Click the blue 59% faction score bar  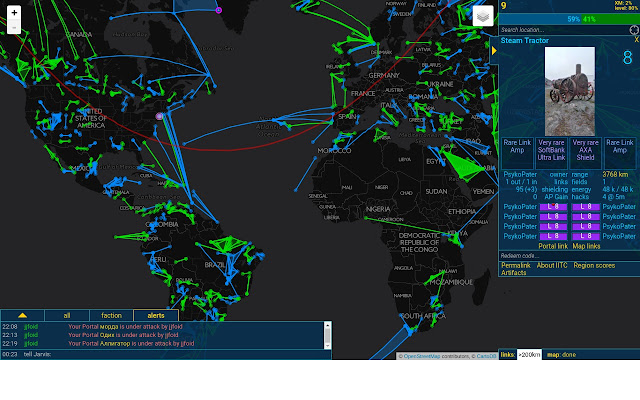[x=541, y=19]
